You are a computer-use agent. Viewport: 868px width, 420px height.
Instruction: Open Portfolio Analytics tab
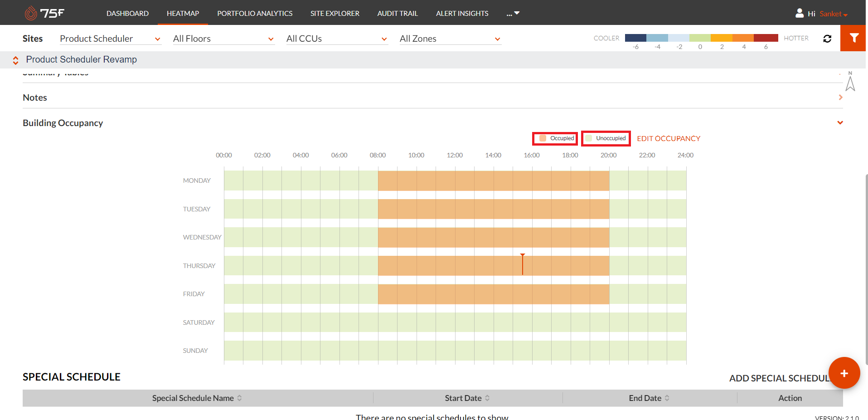point(255,13)
